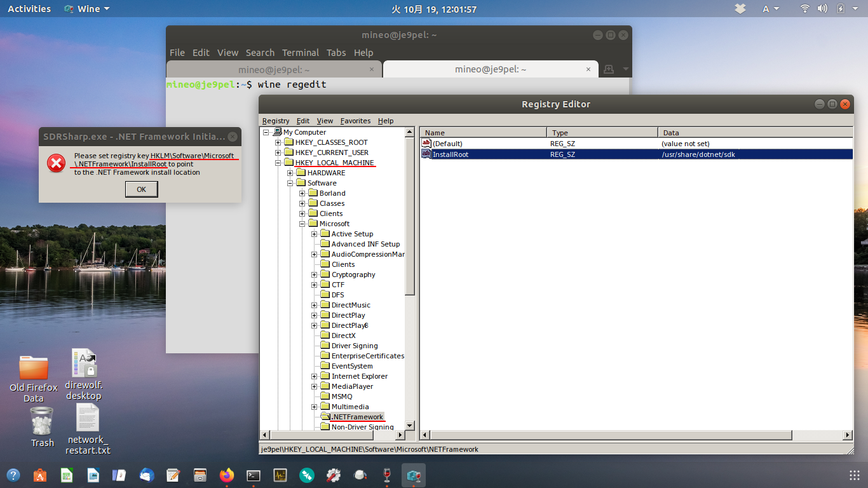Select the .NETFramework key in tree
Viewport: 868px width, 488px height.
pyautogui.click(x=357, y=417)
